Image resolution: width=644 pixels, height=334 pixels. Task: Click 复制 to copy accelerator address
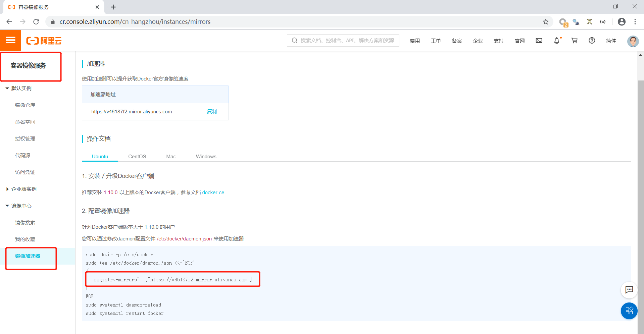(x=212, y=112)
